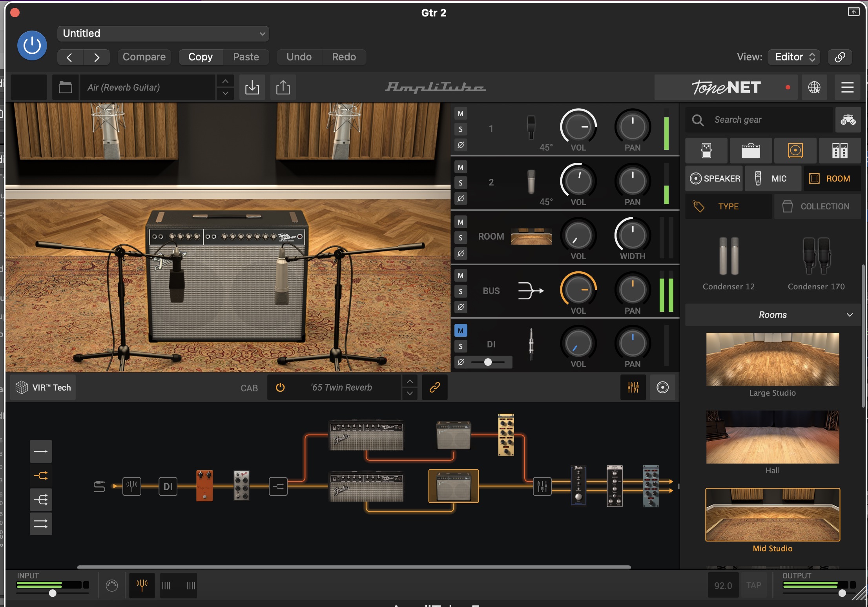The image size is (868, 607).
Task: Click the BUS VOL knob
Action: click(x=578, y=290)
